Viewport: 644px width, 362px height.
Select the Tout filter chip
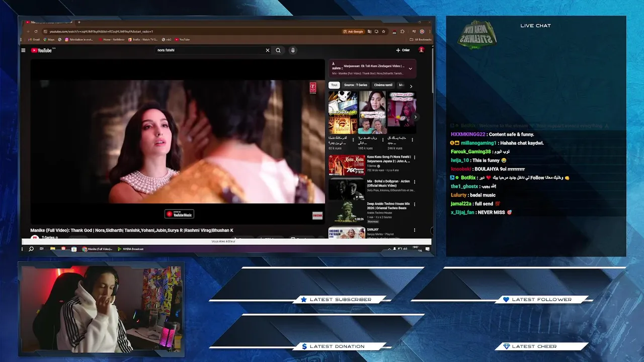click(x=334, y=85)
